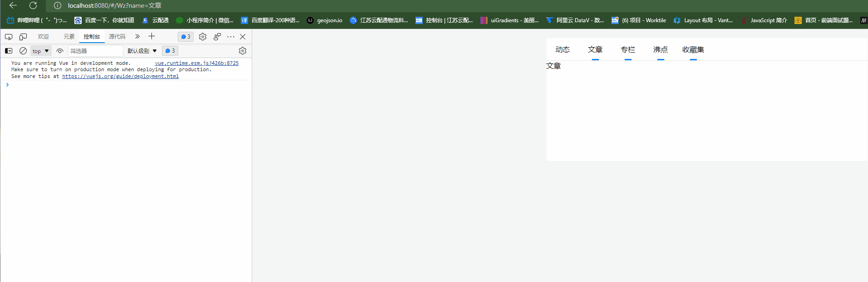Open the 百度翻译 bookmark
This screenshot has height=282, width=868.
[270, 20]
